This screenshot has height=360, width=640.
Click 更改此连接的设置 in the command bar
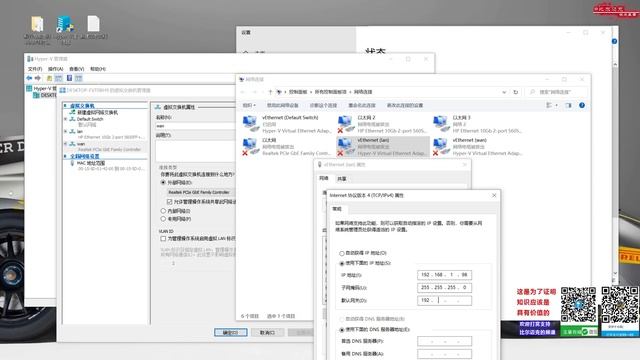pos(405,105)
